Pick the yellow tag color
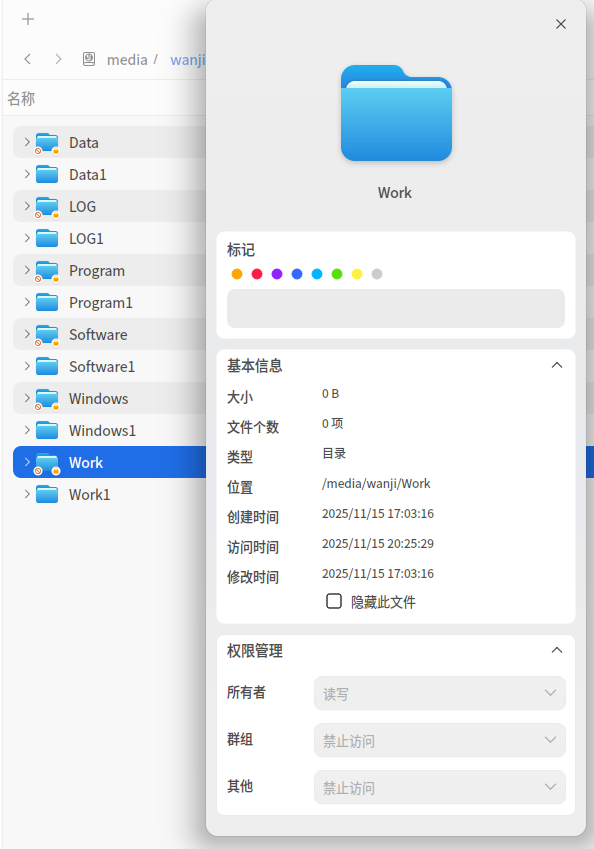 point(357,274)
